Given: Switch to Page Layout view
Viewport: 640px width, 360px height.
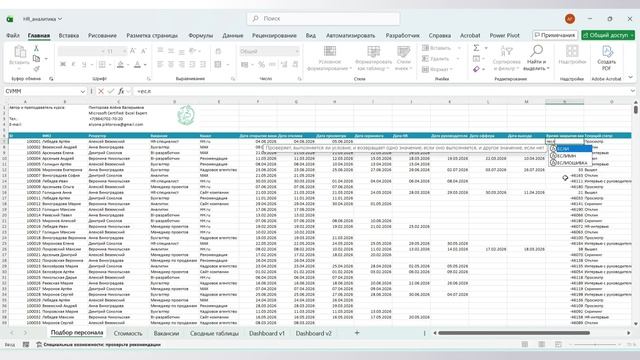Looking at the screenshot, I should (x=542, y=344).
